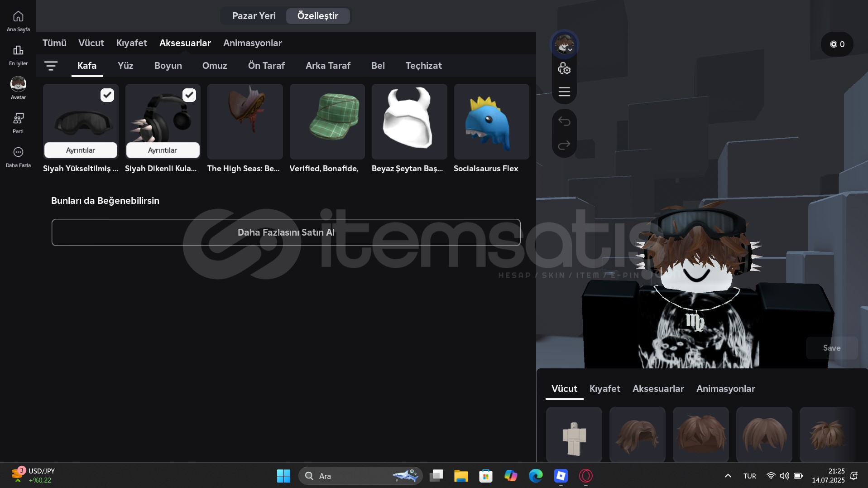
Task: Select first brown hair thumbnail
Action: (637, 435)
